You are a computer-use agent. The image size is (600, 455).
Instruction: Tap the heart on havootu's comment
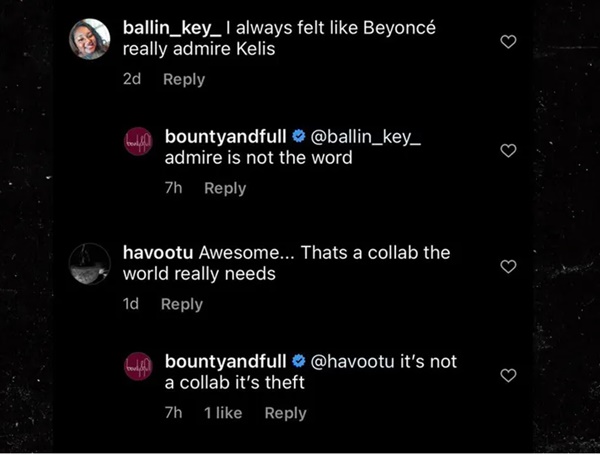tap(508, 266)
